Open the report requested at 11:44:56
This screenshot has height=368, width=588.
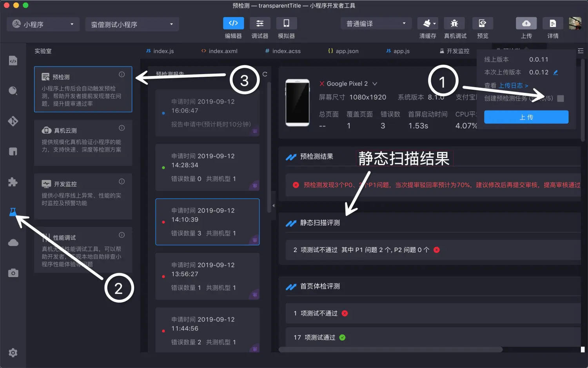pyautogui.click(x=207, y=330)
